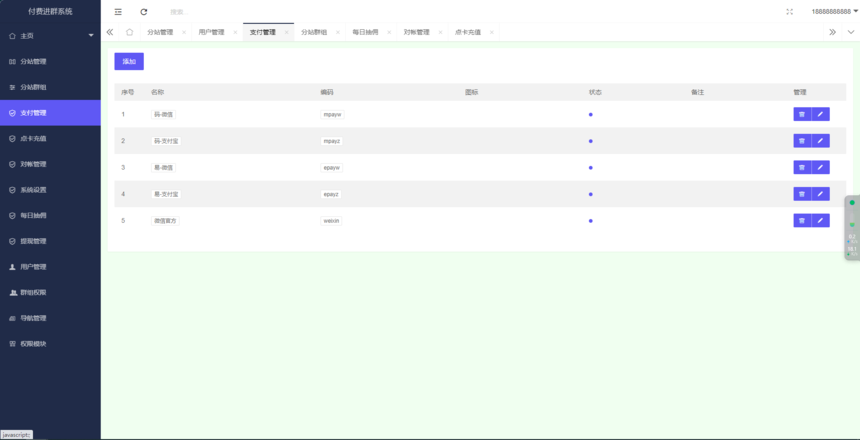Enter fullscreen mode via the top-right icon
The width and height of the screenshot is (860, 440).
click(789, 12)
